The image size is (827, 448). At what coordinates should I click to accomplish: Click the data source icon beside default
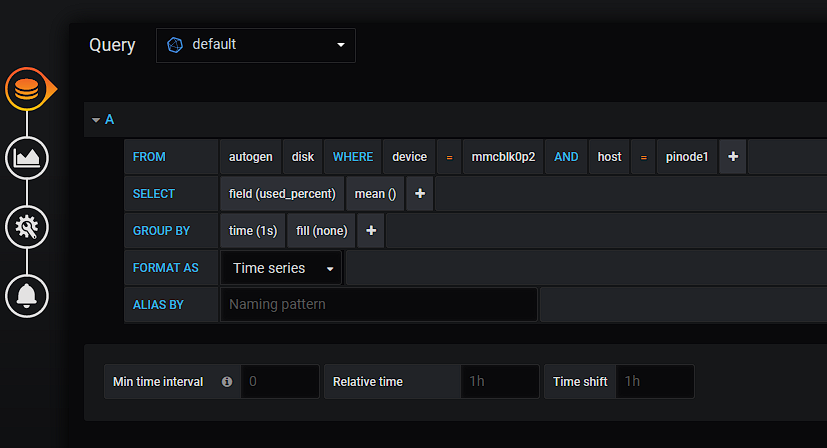(x=176, y=45)
